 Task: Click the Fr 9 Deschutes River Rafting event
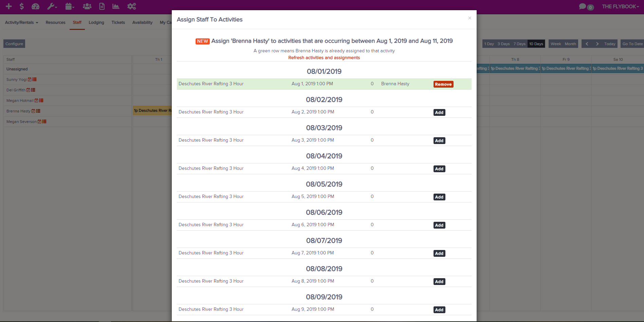(x=566, y=68)
